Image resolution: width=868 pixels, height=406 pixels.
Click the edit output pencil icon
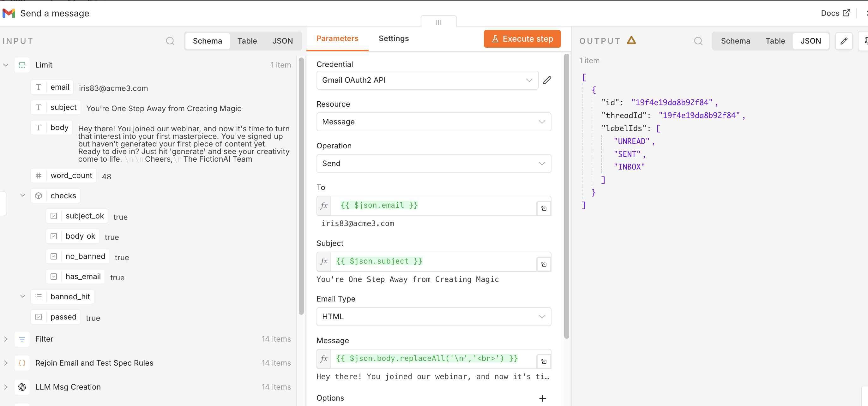coord(844,41)
